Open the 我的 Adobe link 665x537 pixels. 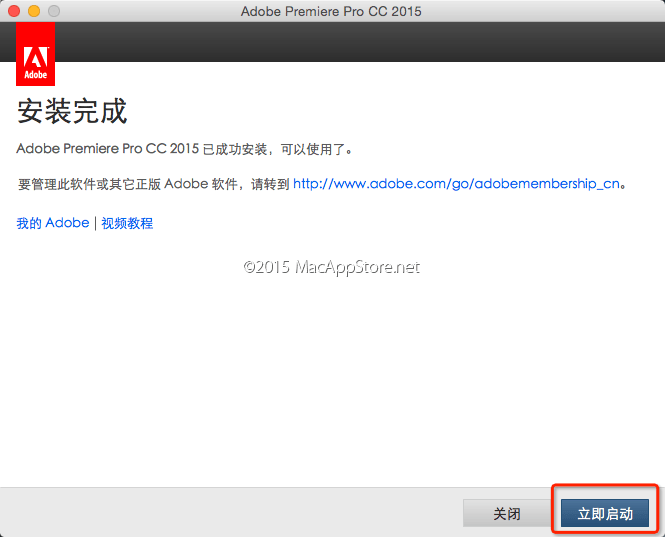pyautogui.click(x=53, y=223)
